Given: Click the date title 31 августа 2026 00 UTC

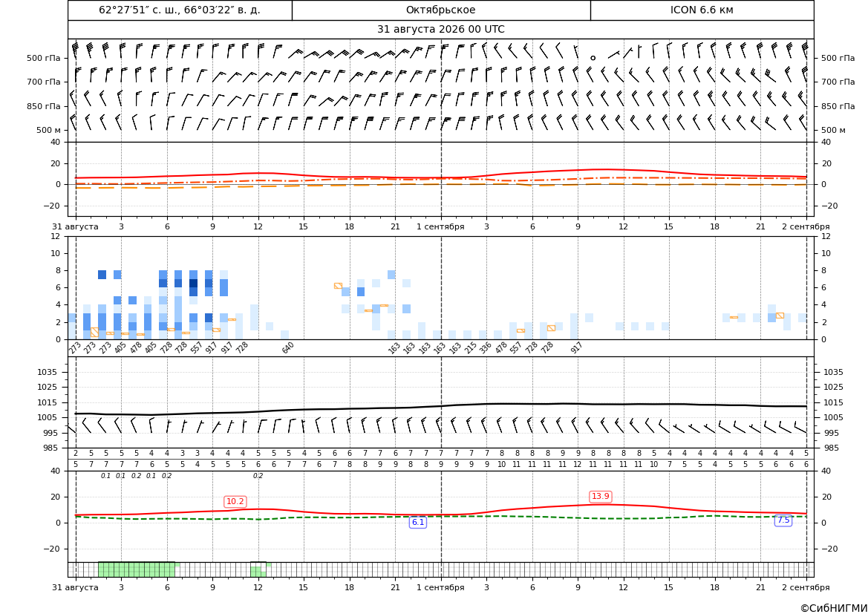Looking at the screenshot, I should [x=440, y=30].
